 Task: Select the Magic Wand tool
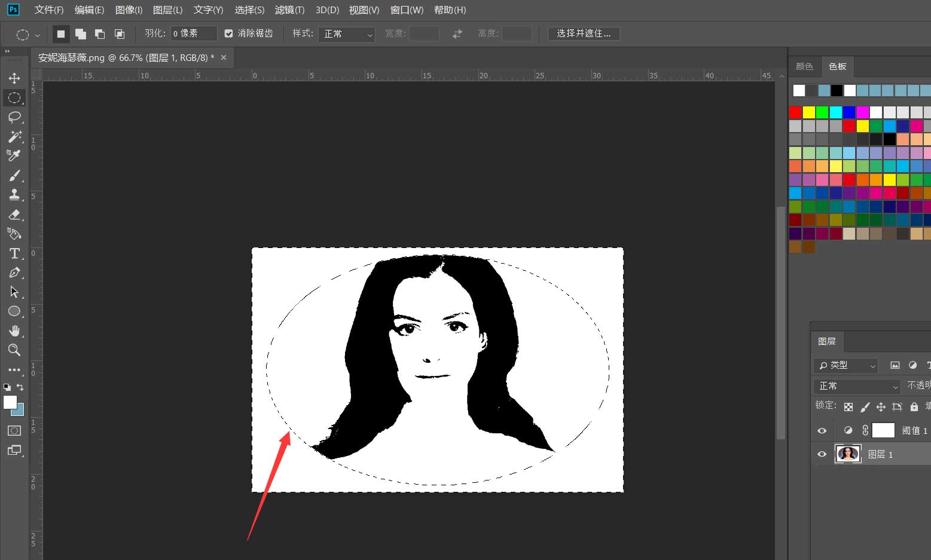pos(14,136)
